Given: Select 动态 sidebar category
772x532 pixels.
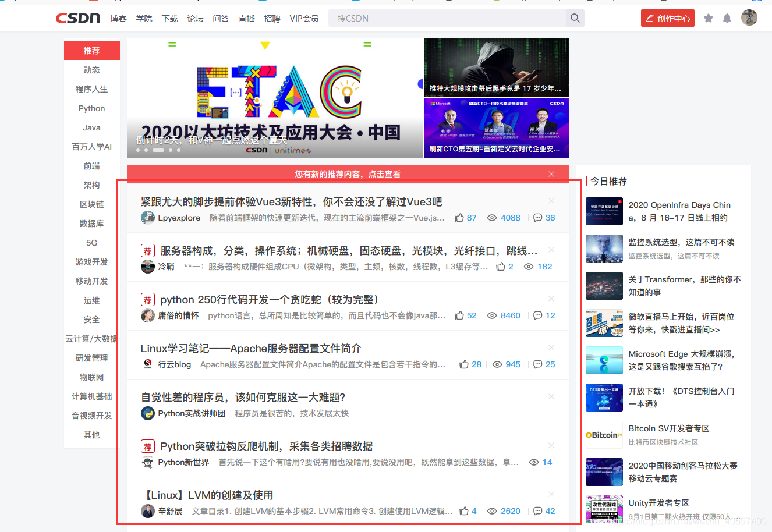Looking at the screenshot, I should tap(92, 70).
